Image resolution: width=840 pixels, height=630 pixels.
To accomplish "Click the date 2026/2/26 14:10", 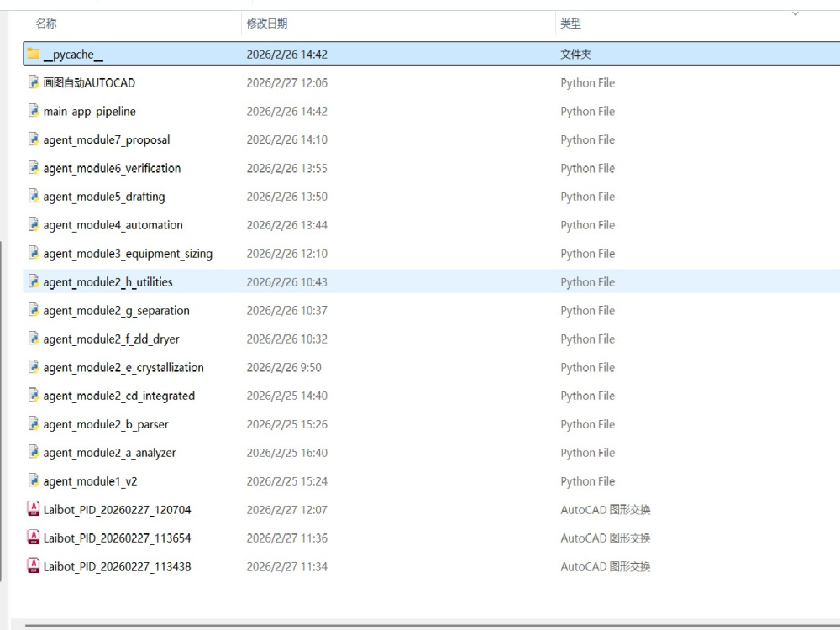I will [x=286, y=139].
